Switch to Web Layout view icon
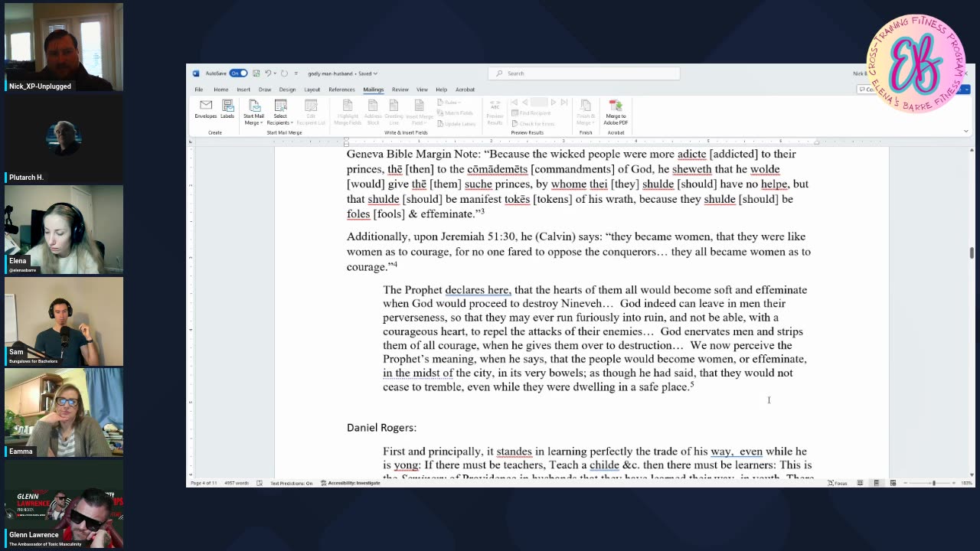The image size is (980, 551). pyautogui.click(x=893, y=483)
